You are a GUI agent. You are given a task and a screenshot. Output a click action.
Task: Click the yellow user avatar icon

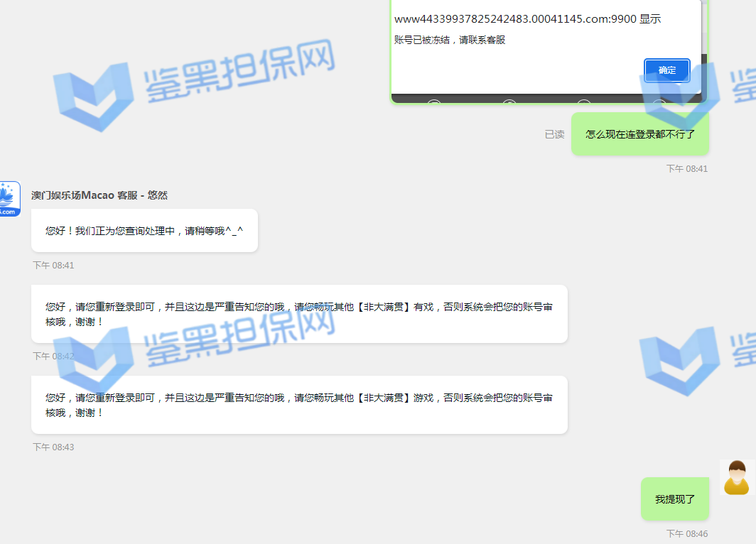click(x=736, y=477)
